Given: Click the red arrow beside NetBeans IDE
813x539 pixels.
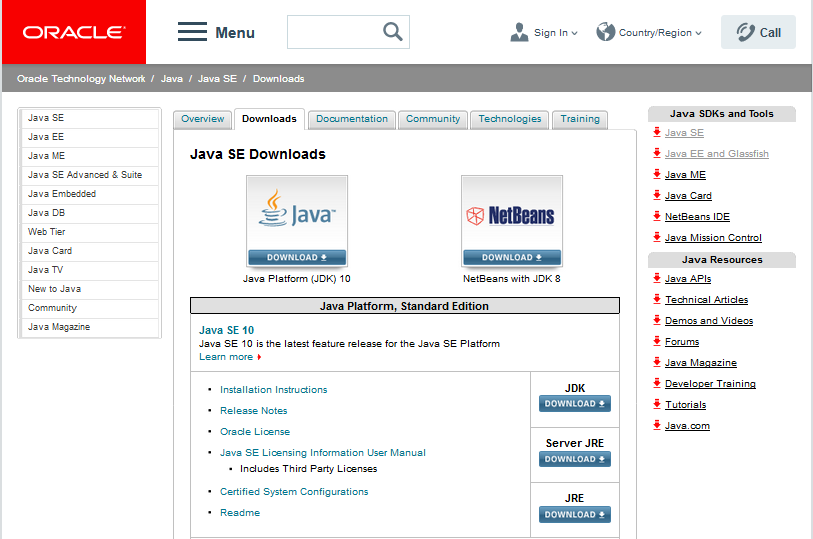Looking at the screenshot, I should pos(657,216).
